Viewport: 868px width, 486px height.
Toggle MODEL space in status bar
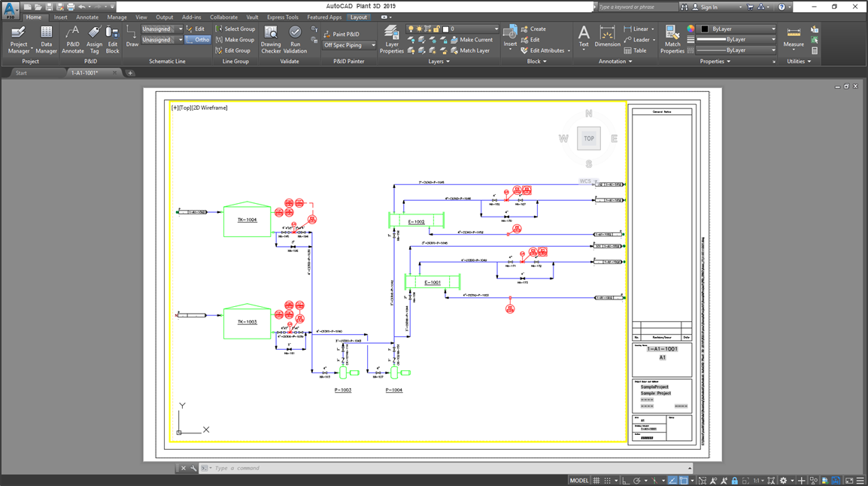point(579,481)
